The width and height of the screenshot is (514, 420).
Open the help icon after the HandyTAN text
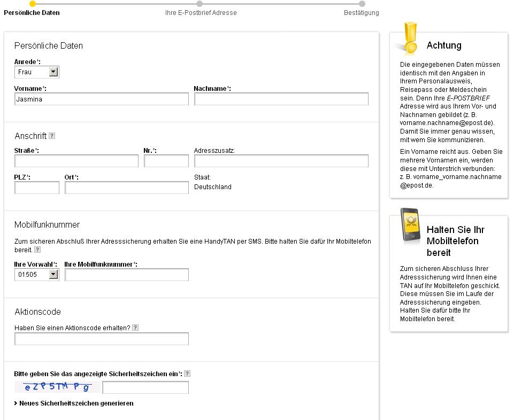click(x=37, y=250)
